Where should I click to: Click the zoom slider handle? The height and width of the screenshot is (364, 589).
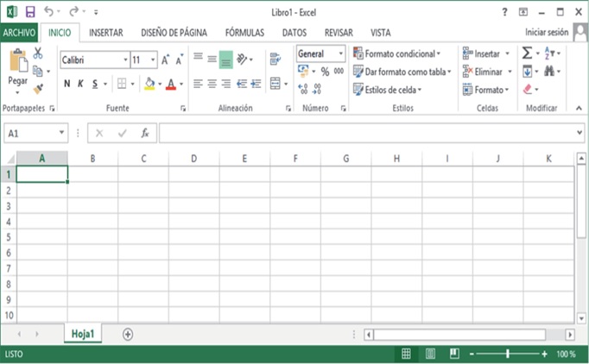[508, 354]
